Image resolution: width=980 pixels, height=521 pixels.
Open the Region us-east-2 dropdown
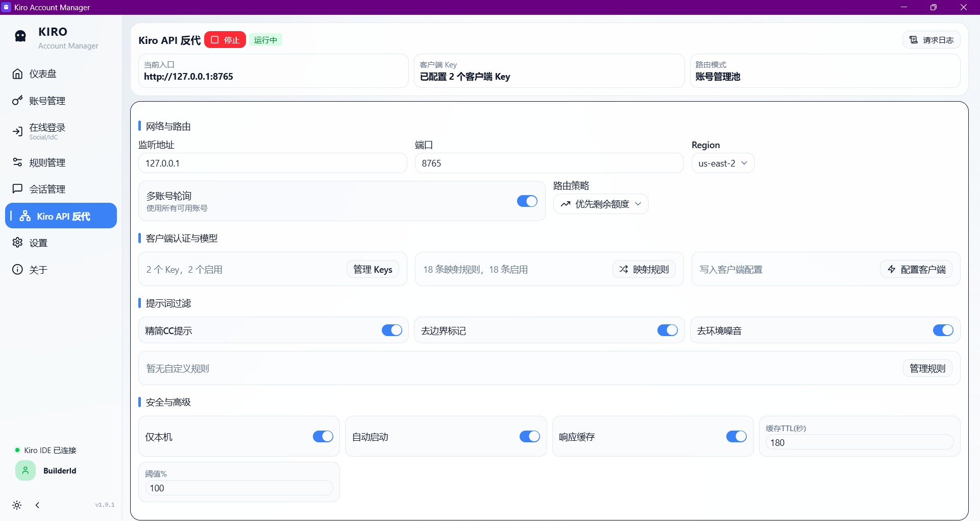723,163
